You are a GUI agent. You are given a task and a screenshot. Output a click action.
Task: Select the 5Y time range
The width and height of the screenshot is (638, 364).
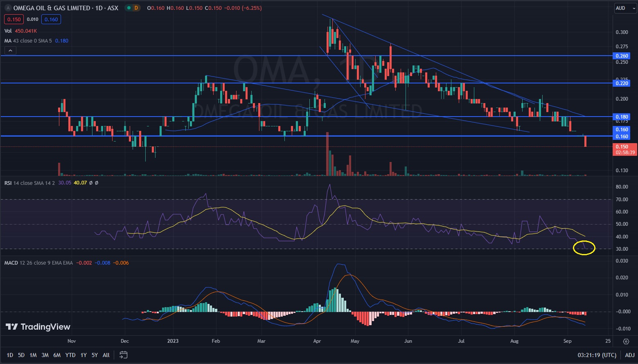tap(95, 355)
